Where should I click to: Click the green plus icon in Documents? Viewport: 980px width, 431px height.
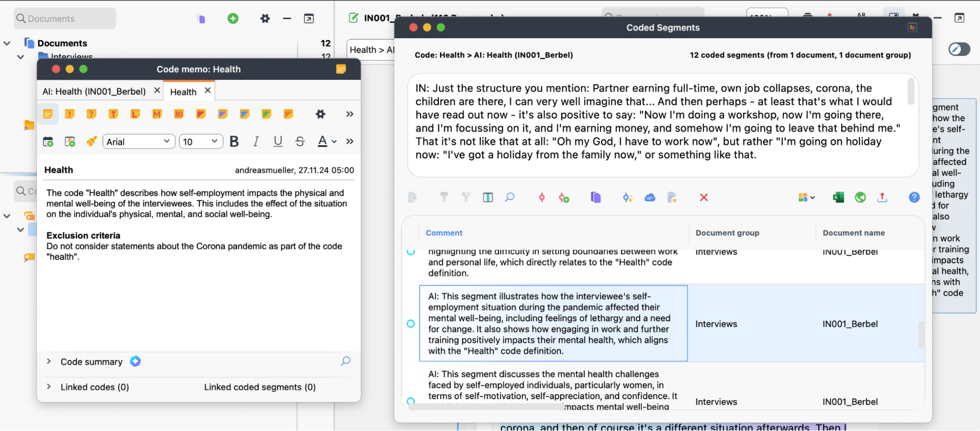coord(233,19)
